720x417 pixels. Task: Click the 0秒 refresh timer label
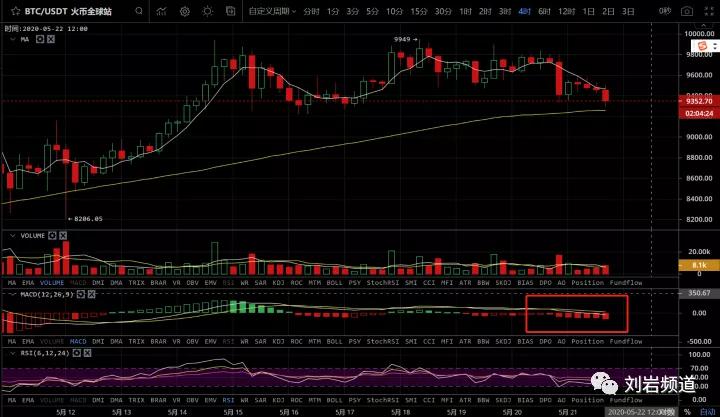point(665,11)
